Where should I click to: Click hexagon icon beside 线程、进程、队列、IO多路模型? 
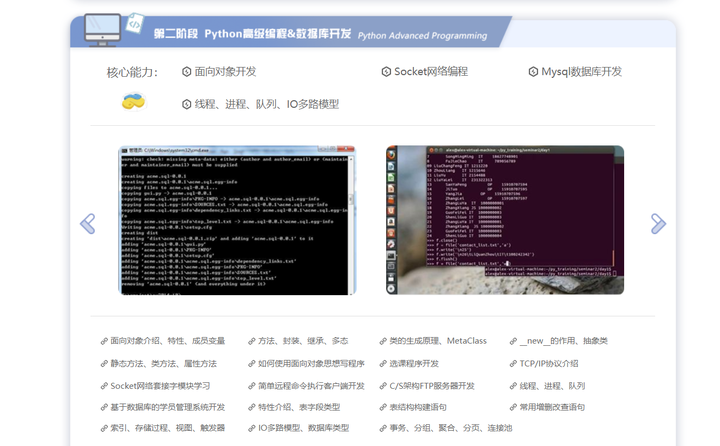[186, 104]
